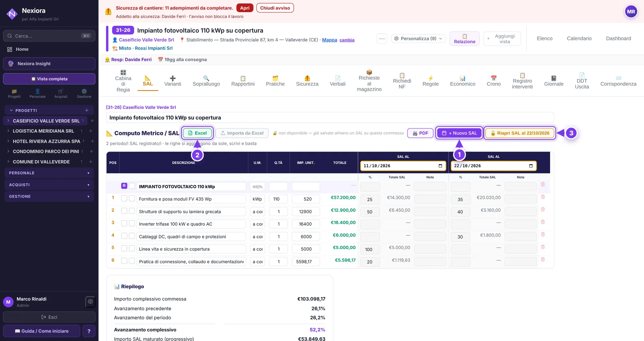Open calendar picker for SAL 11/10/2026
Screen dimensions: 644x341
point(440,166)
